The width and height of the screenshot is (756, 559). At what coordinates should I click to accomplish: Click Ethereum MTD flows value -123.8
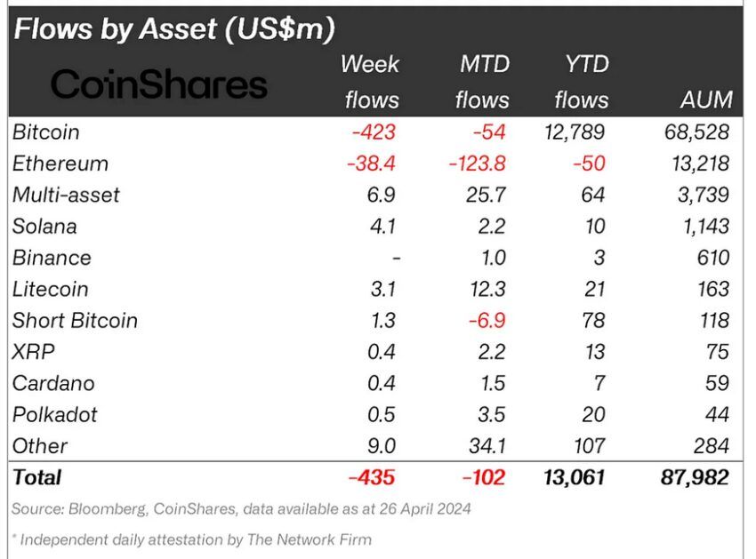[x=477, y=164]
